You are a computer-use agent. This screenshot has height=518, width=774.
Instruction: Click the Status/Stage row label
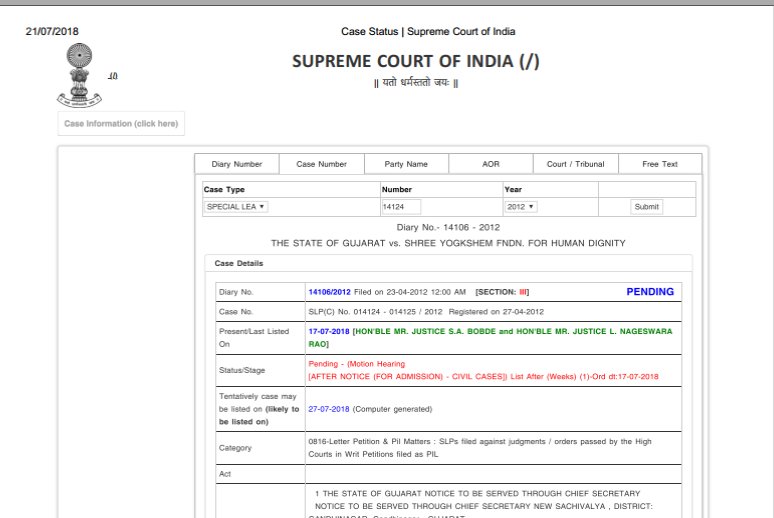242,370
